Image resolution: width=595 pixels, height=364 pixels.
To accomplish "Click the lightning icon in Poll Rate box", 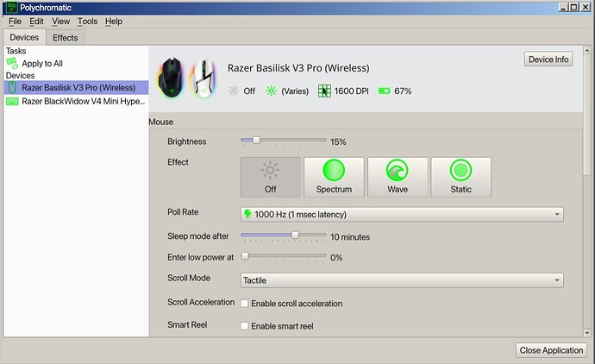I will pos(247,214).
